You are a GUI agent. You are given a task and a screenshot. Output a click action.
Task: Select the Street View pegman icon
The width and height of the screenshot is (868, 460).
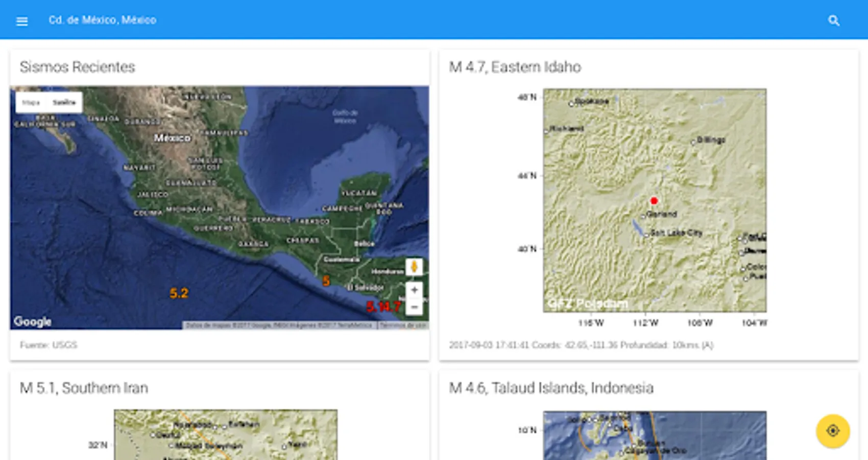[x=414, y=267]
